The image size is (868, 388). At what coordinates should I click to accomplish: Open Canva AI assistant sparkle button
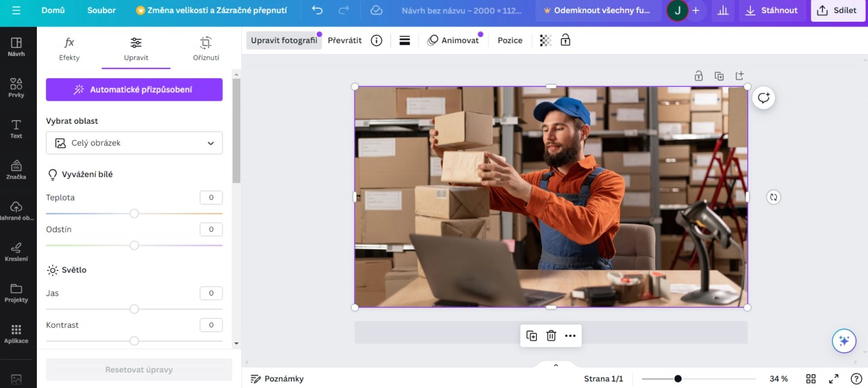[x=844, y=341]
